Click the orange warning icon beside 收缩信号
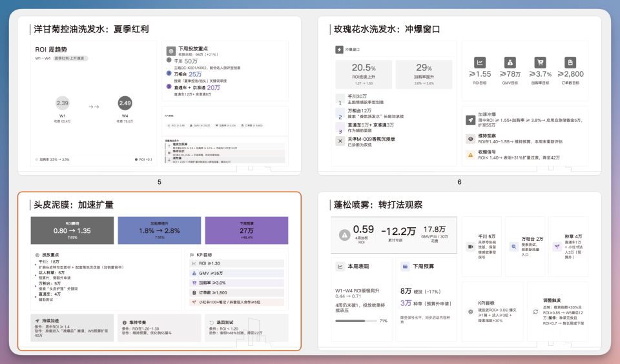 471,155
